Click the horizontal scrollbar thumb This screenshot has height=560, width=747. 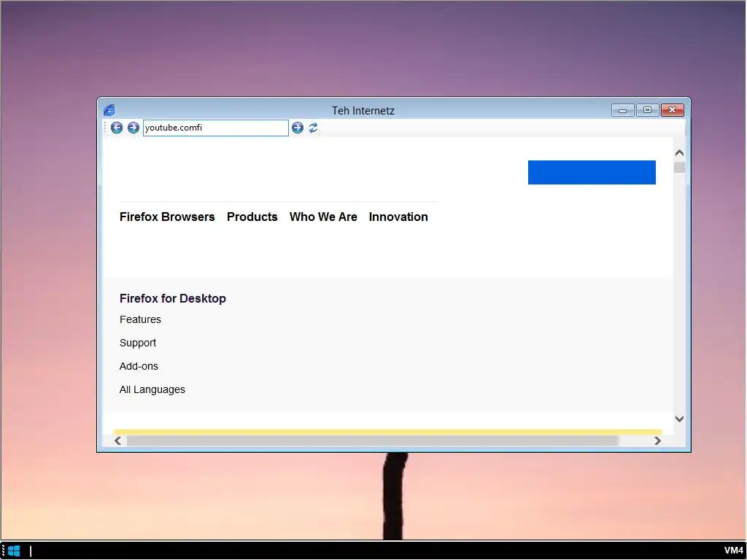pos(372,441)
